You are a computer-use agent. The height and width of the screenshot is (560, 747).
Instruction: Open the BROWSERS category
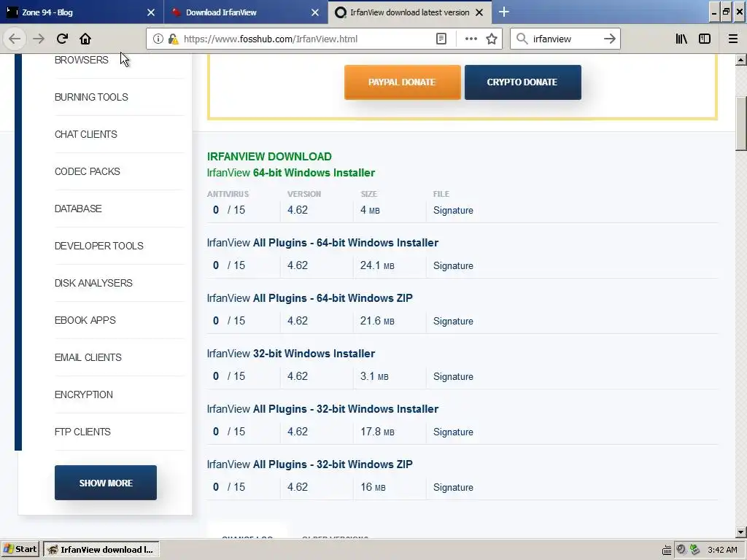(82, 60)
